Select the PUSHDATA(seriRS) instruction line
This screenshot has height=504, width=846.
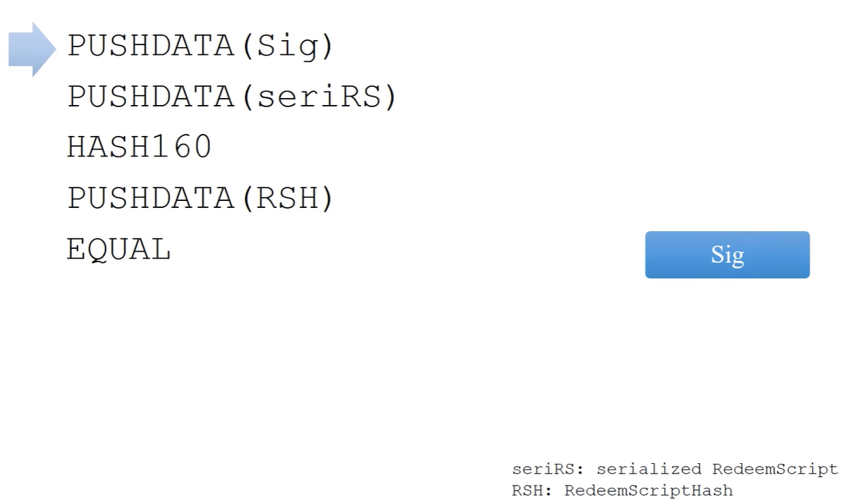coord(233,97)
